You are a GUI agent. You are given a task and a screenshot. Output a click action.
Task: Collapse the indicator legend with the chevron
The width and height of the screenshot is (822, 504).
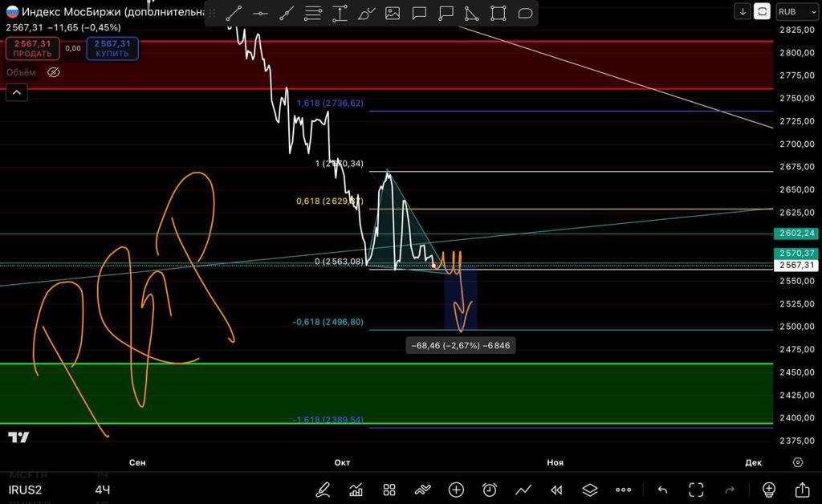coord(16,92)
